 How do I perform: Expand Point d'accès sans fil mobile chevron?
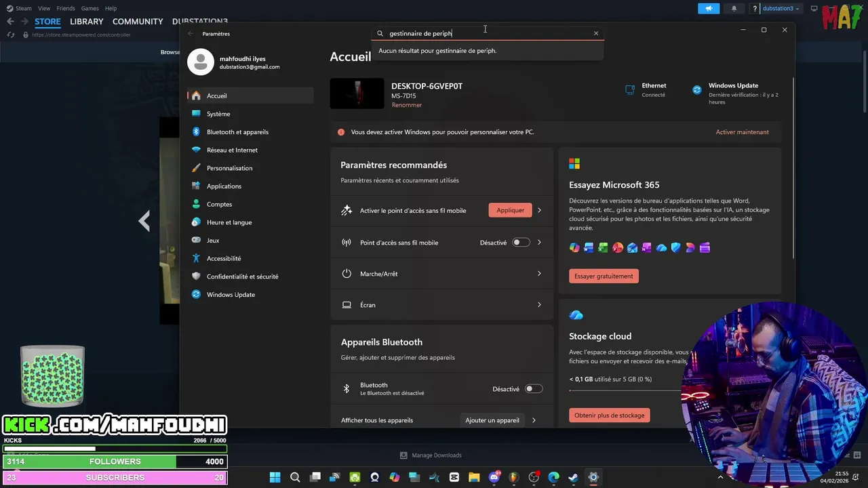539,243
